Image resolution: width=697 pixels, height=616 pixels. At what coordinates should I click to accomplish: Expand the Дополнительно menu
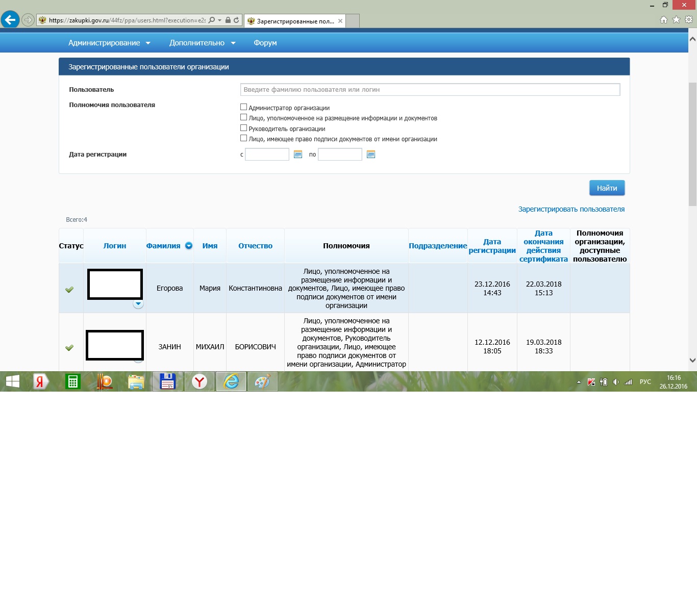coord(202,43)
